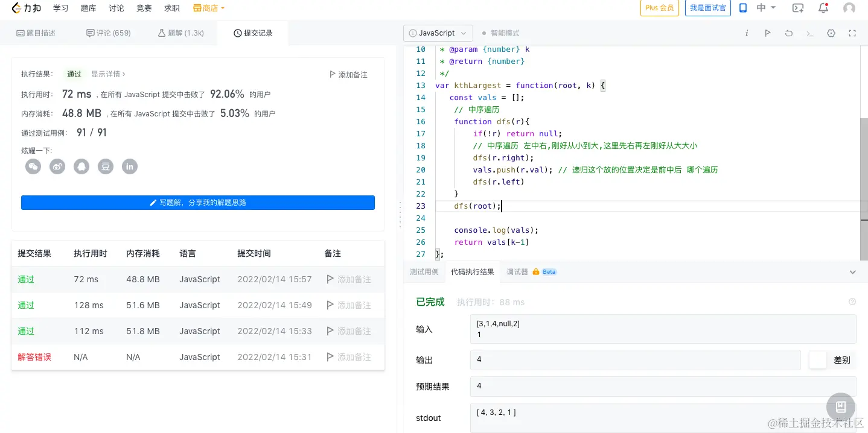The width and height of the screenshot is (868, 433).
Task: Click the panel divider drag handle
Action: pos(400,215)
